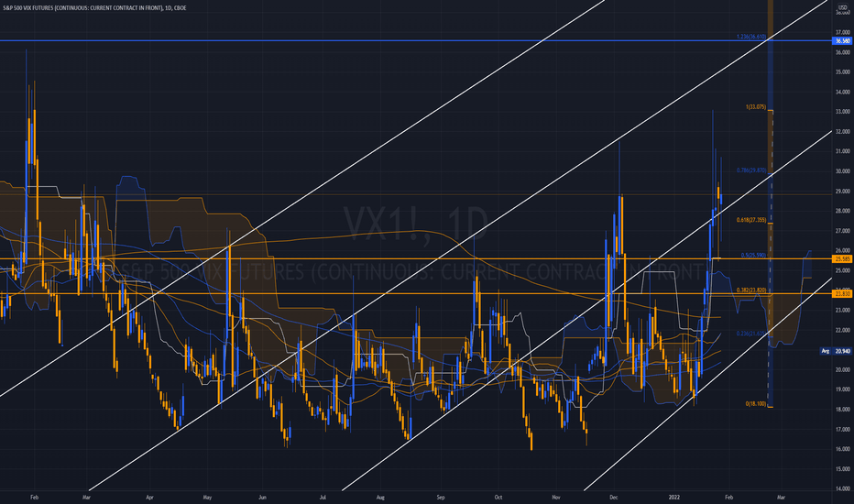Click the 30.000 price axis value

tap(842, 171)
